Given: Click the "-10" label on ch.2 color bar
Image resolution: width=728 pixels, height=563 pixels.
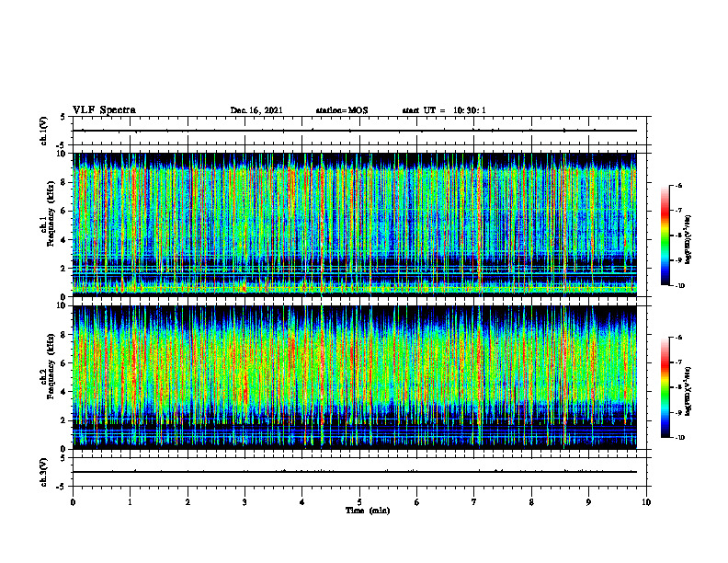Looking at the screenshot, I should point(679,438).
